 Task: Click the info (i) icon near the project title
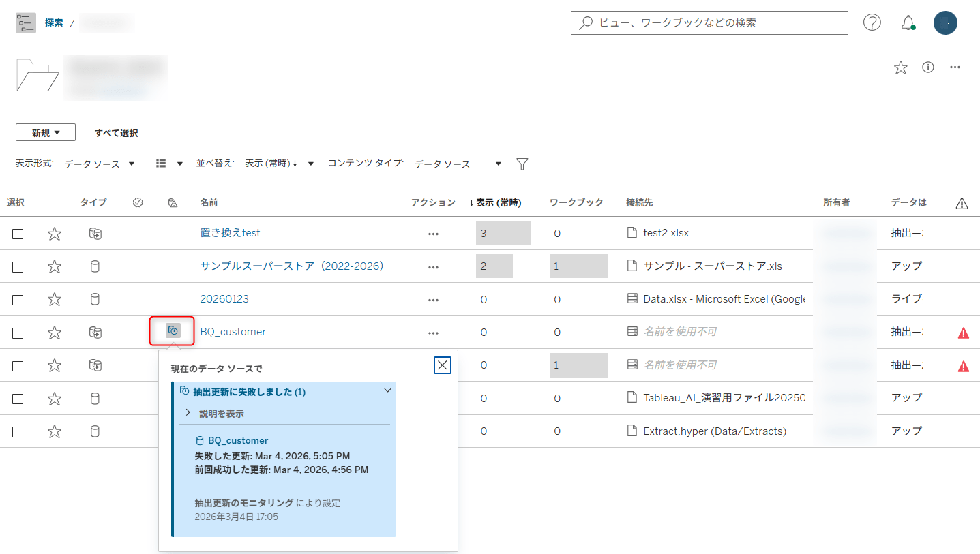click(927, 67)
